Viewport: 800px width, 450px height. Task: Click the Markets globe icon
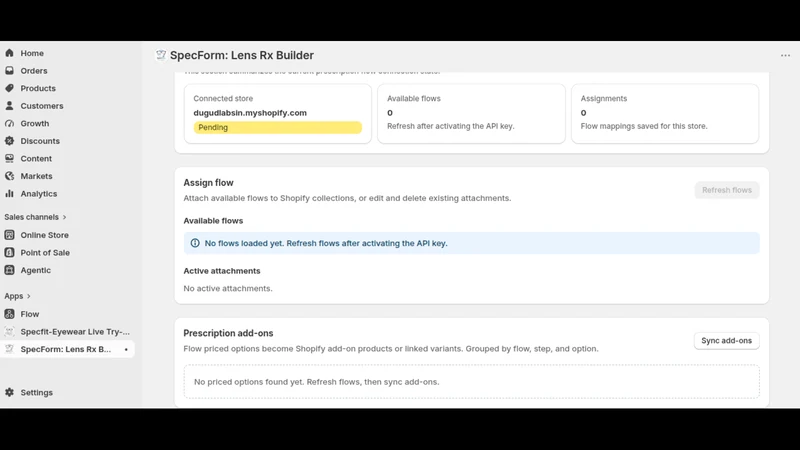click(9, 176)
